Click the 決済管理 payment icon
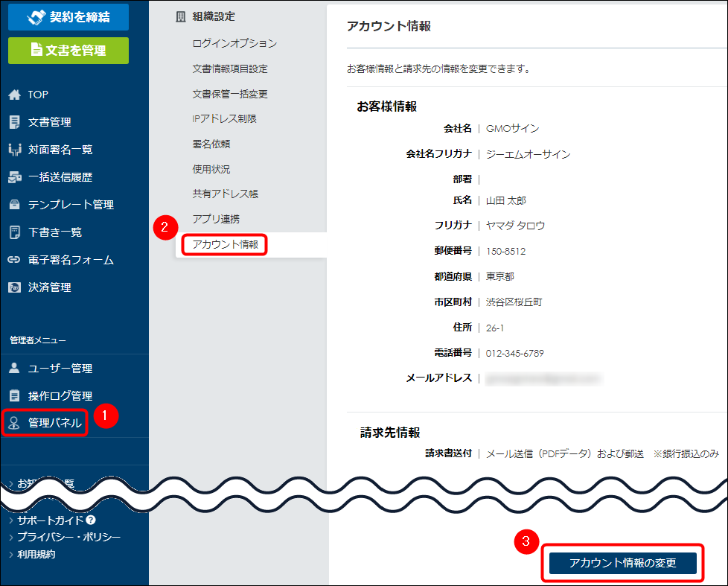The height and width of the screenshot is (586, 728). tap(13, 287)
